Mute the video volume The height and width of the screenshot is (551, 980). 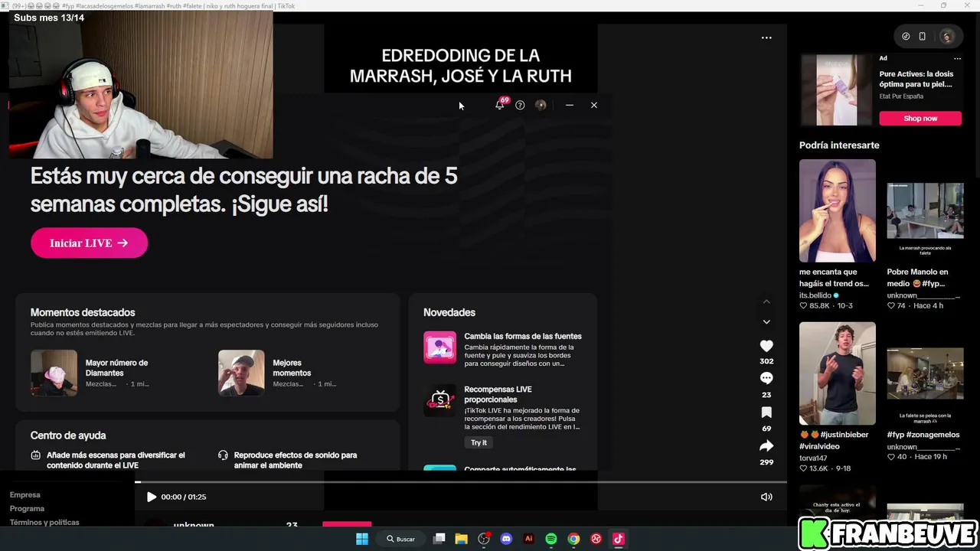pyautogui.click(x=766, y=497)
